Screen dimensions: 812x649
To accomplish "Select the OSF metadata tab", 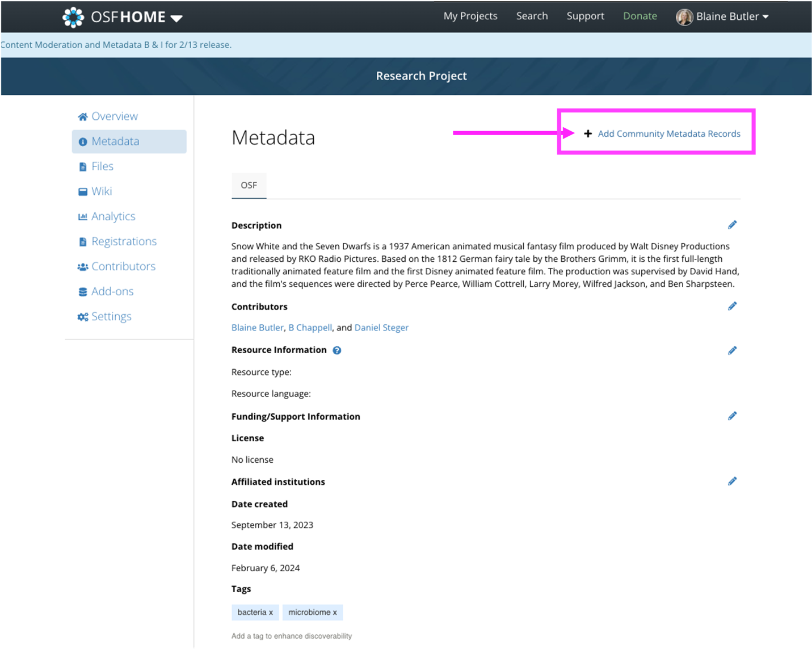I will point(249,185).
